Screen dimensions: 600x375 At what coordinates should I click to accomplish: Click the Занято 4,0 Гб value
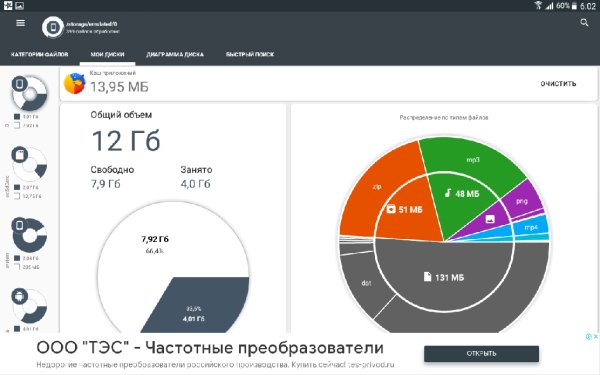coord(196,184)
